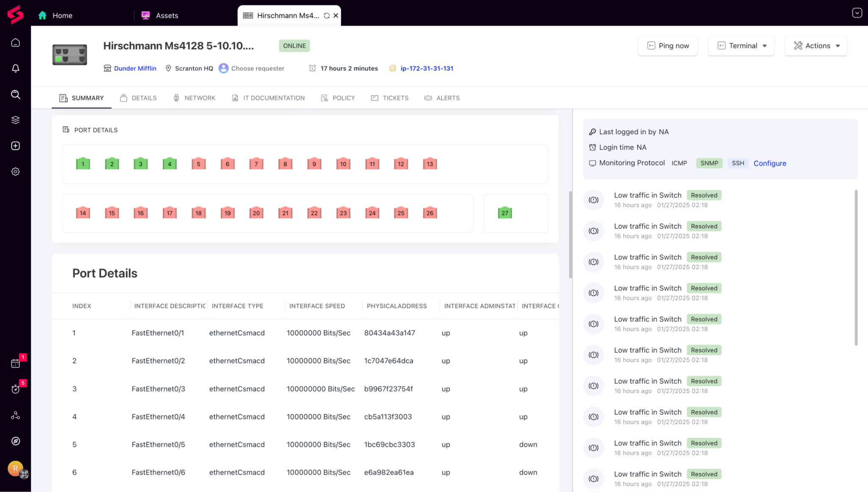Expand the Terminal dropdown
The width and height of the screenshot is (868, 492).
click(741, 46)
